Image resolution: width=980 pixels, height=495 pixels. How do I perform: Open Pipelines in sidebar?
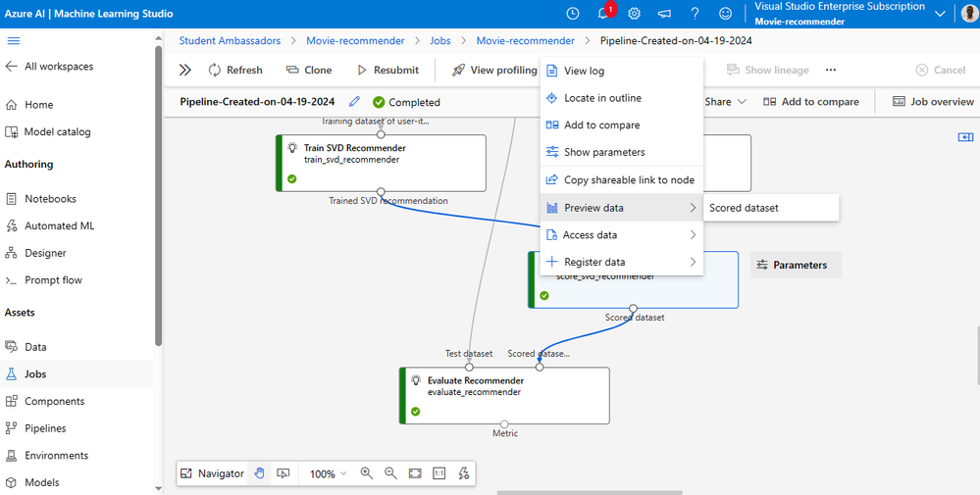36,428
